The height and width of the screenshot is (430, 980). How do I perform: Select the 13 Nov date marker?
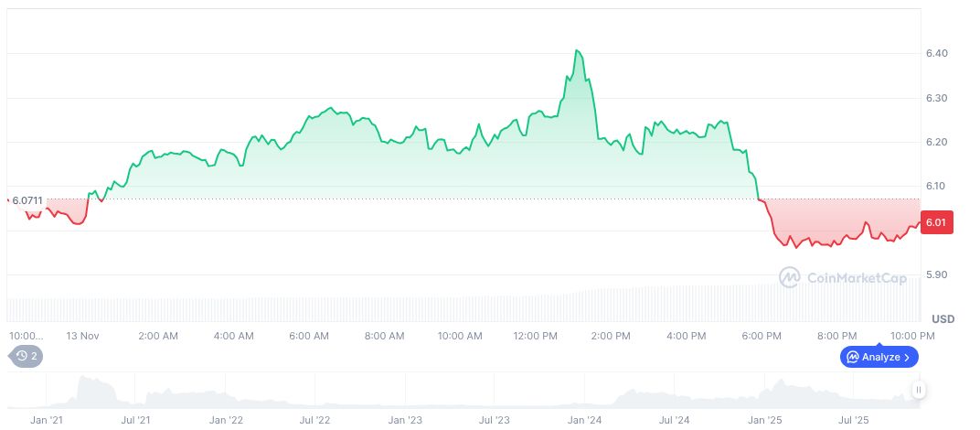[x=82, y=336]
